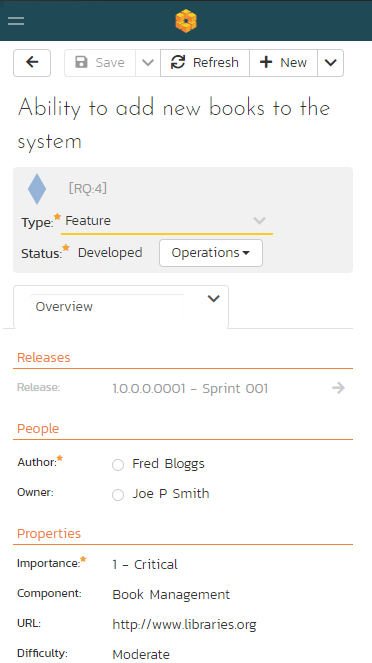Image resolution: width=372 pixels, height=663 pixels.
Task: Follow the arrow next to Sprint 001 release
Action: 338,388
